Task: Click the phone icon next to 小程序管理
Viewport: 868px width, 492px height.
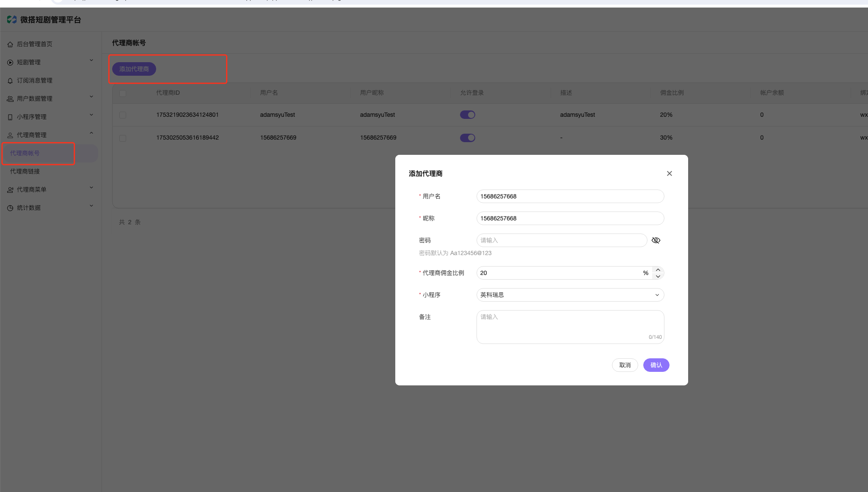Action: click(10, 117)
